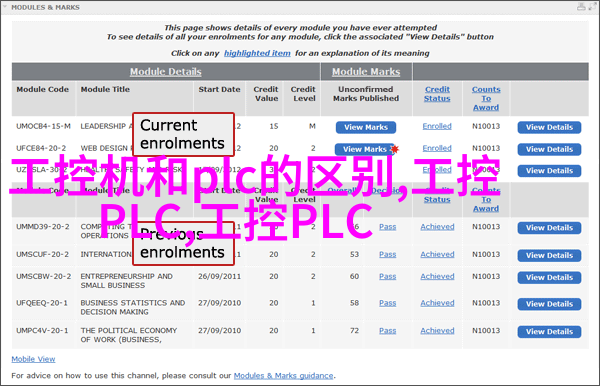Click Enrolled status for UFCE84-20-2

pos(437,148)
